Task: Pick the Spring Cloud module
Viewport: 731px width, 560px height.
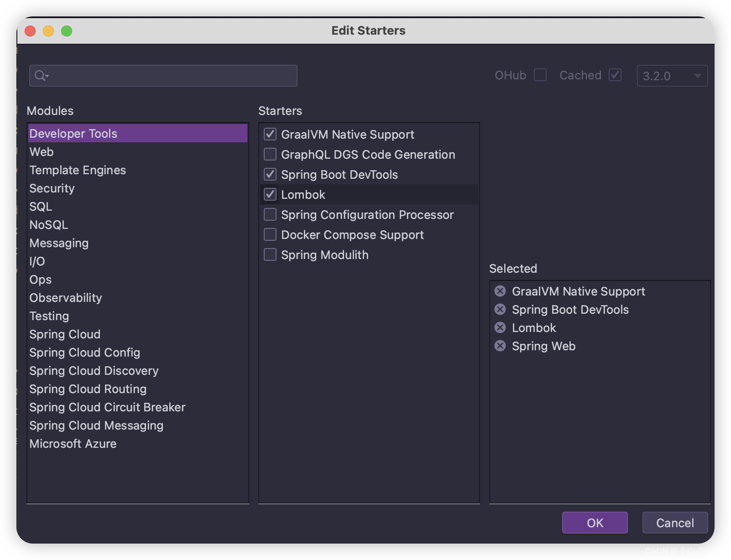Action: coord(137,334)
